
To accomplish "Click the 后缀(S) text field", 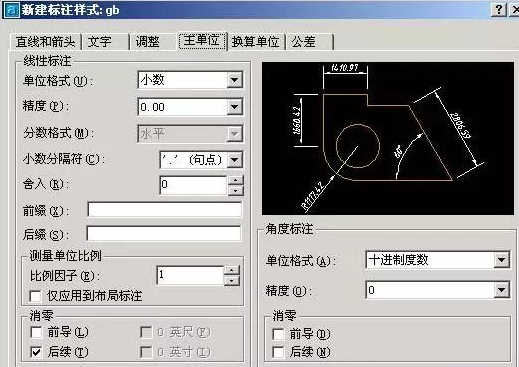I will (x=164, y=234).
